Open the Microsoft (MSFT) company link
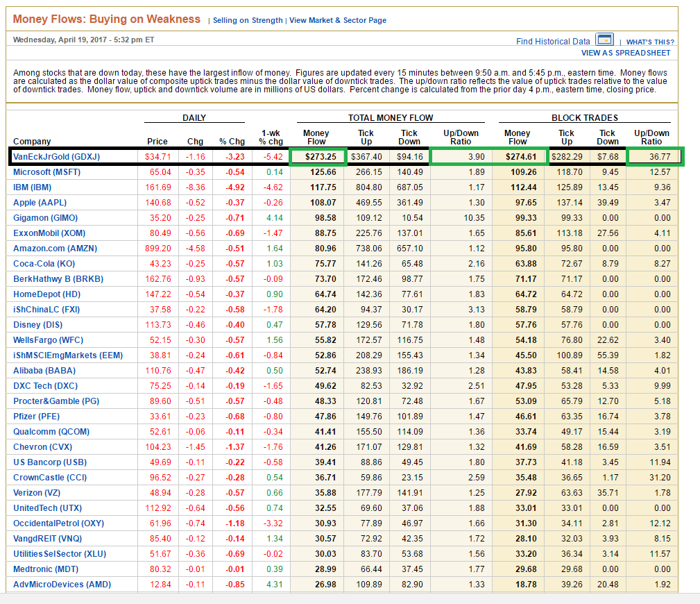700x604 pixels. 47,172
